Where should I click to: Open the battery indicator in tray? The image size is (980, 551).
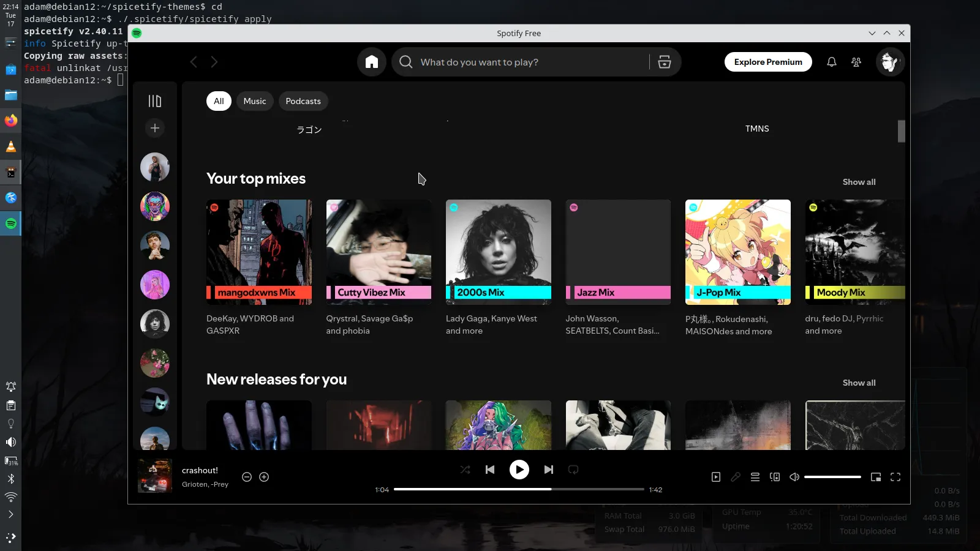click(x=11, y=460)
